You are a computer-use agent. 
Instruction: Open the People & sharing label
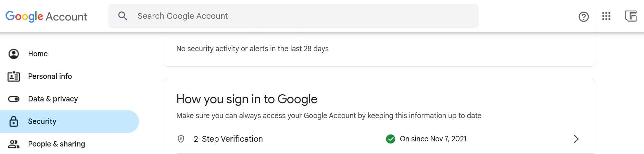point(56,144)
